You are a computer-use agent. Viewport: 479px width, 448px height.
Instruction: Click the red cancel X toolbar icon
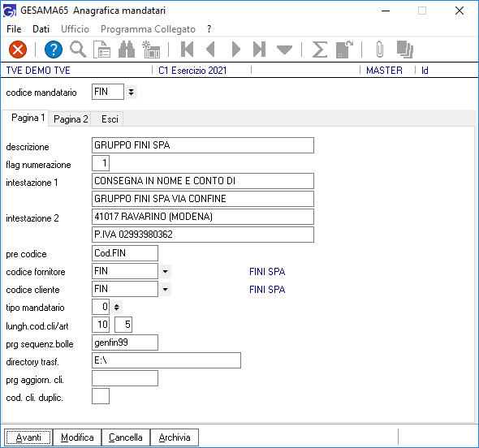point(18,50)
